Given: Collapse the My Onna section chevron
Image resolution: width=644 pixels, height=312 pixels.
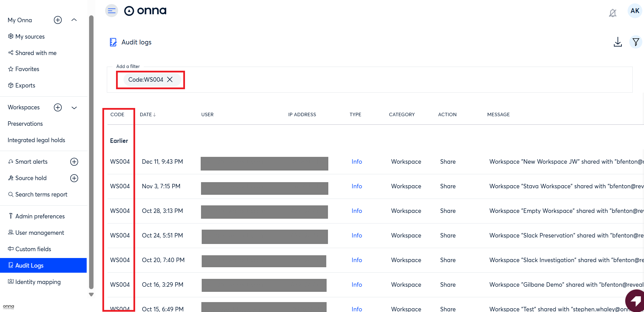Looking at the screenshot, I should coord(74,20).
